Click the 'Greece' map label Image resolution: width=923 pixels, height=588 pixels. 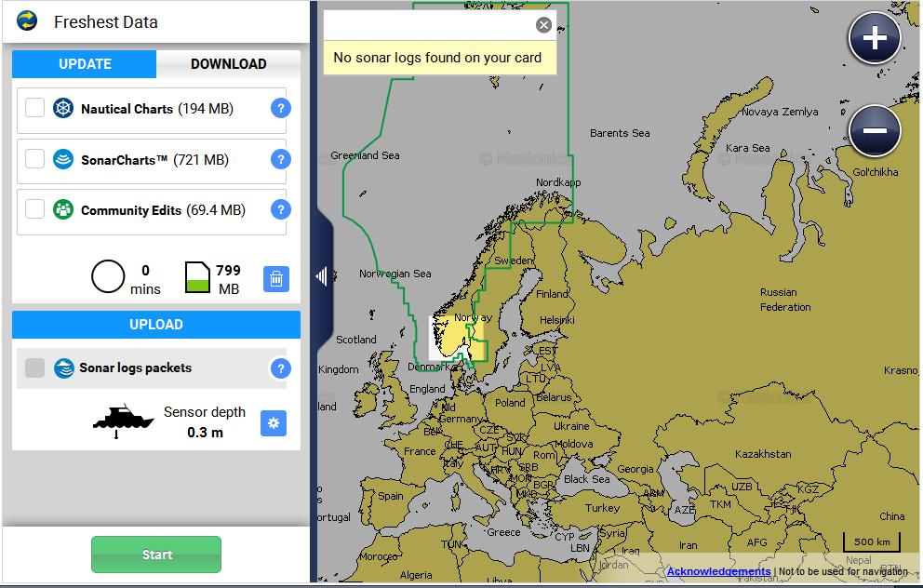(503, 532)
